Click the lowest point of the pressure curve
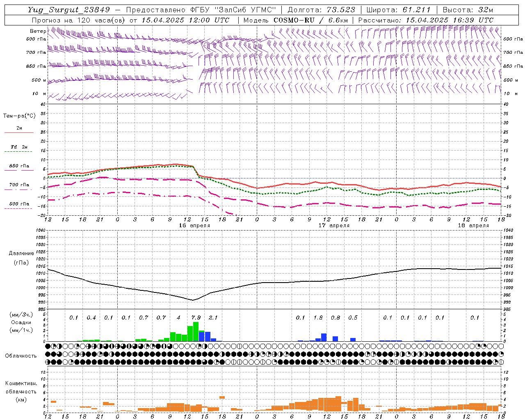Image resolution: width=525 pixels, height=420 pixels. coord(193,300)
